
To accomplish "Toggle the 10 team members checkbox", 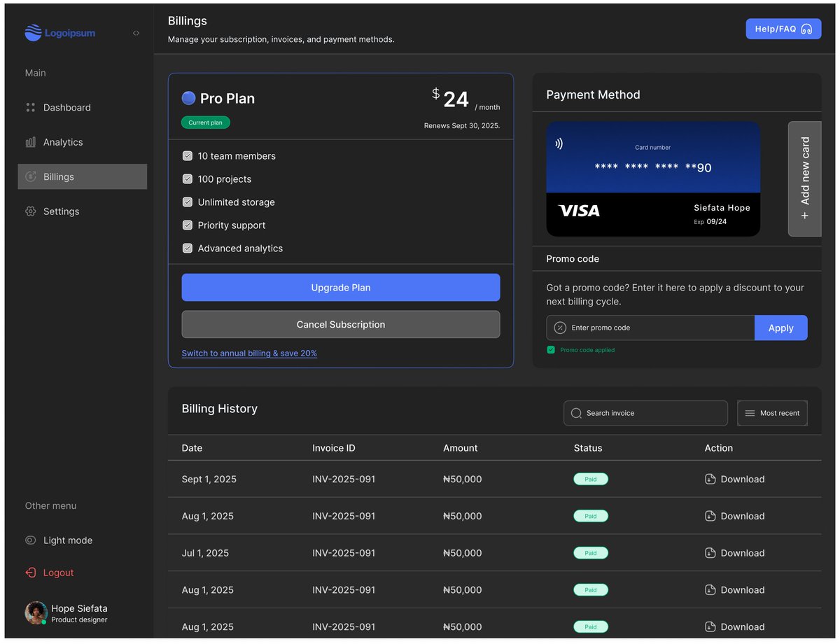I will pos(187,155).
